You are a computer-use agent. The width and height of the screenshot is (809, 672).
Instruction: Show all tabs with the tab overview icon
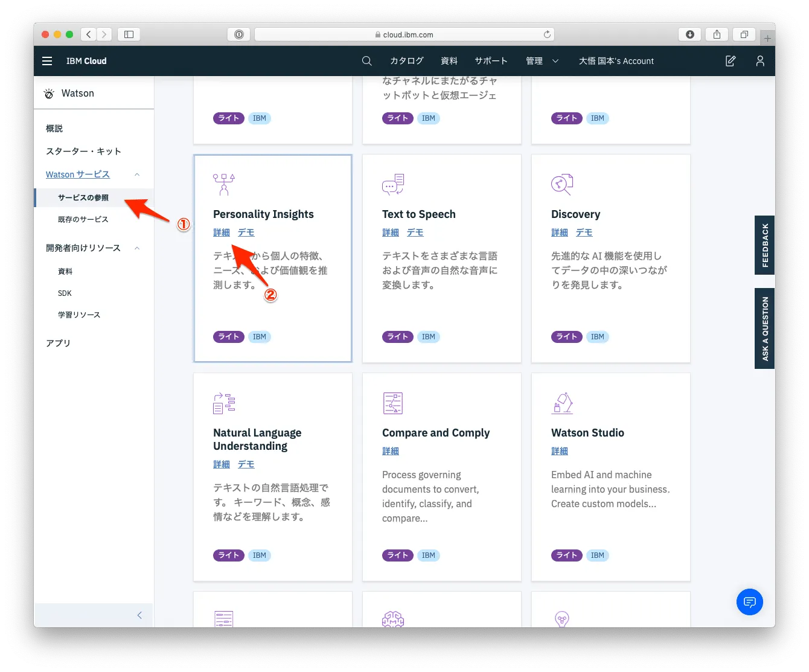(744, 34)
